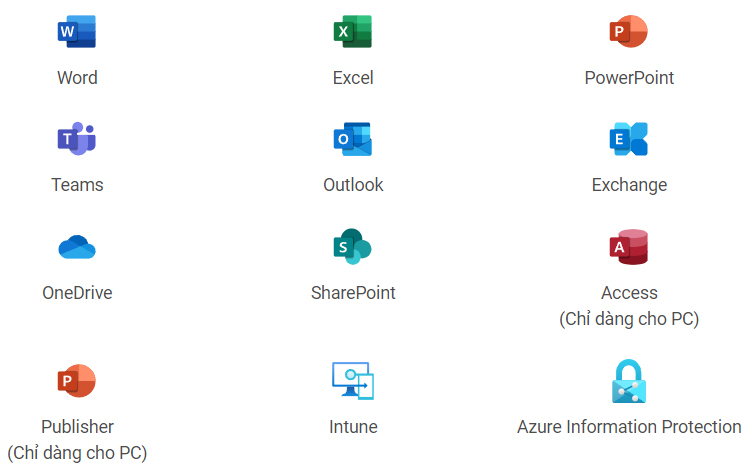This screenshot has height=470, width=749.
Task: Click the Word app icon
Action: coord(77,32)
